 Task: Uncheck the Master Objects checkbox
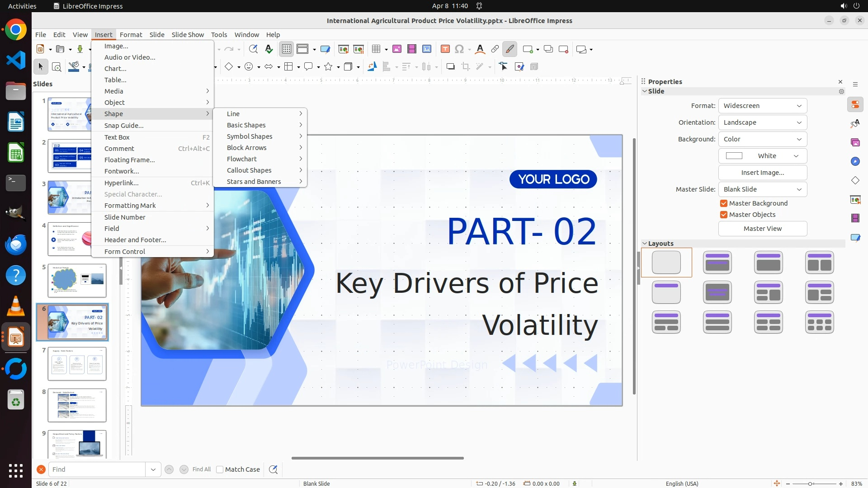724,215
